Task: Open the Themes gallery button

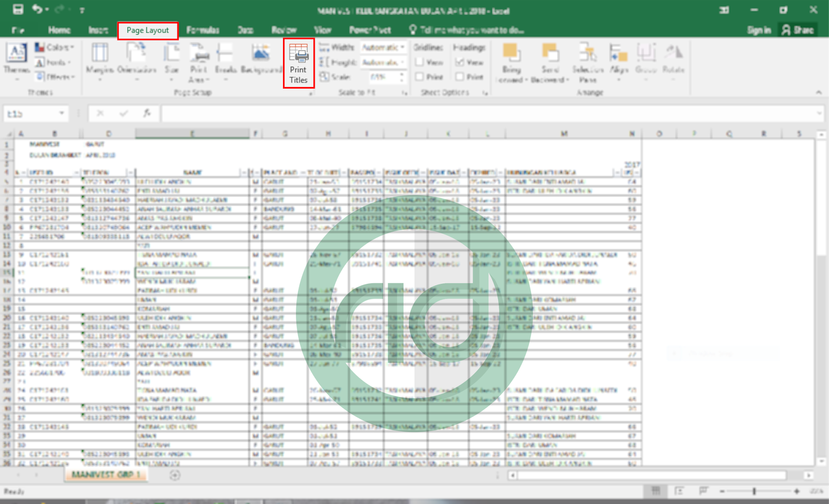Action: 16,61
